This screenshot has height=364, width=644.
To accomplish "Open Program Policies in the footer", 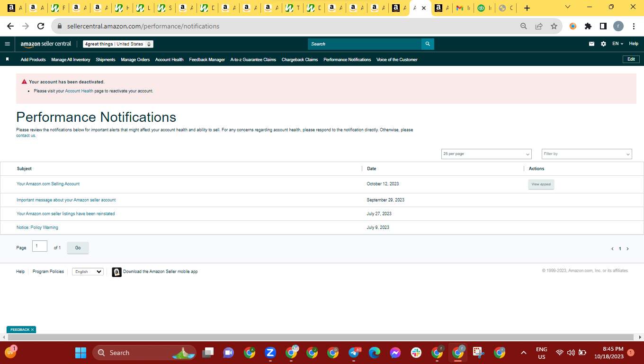I will (x=48, y=272).
